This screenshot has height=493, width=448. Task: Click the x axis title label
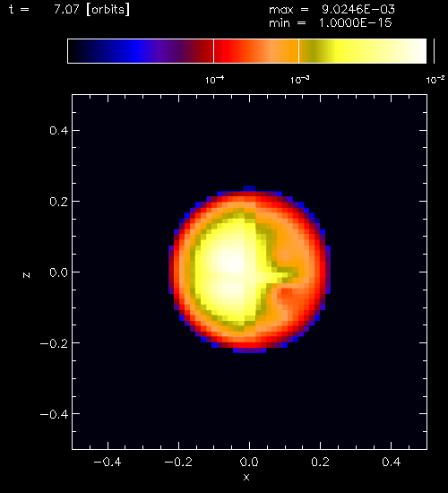click(246, 477)
